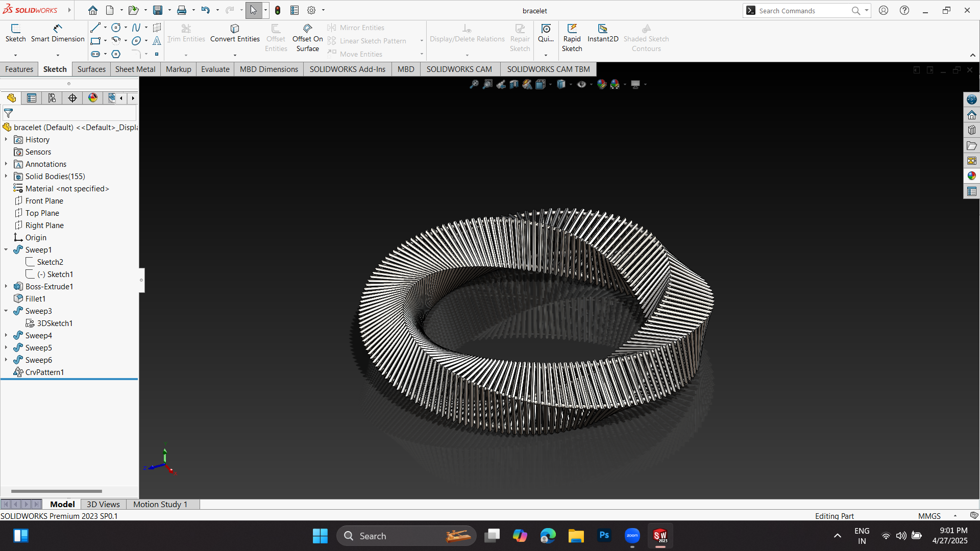
Task: Open Options gear icon
Action: (x=311, y=10)
